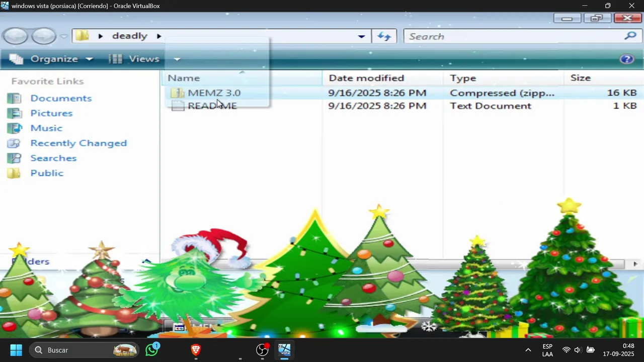Click the Organize stacked-pages icon
The image size is (644, 362).
(16, 59)
